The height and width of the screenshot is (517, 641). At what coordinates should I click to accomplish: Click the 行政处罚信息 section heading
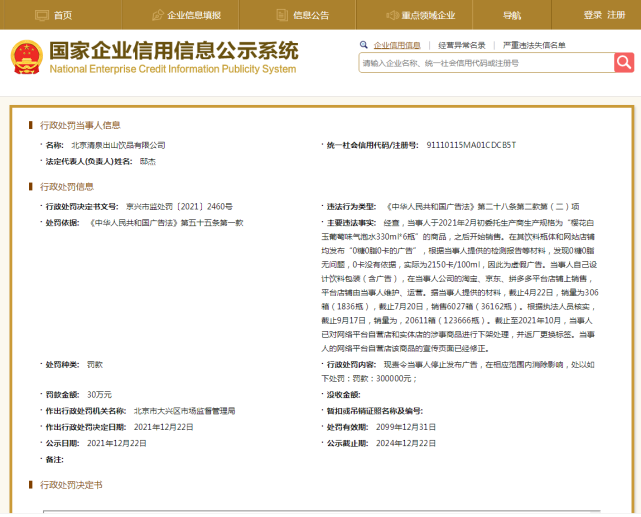pos(67,187)
